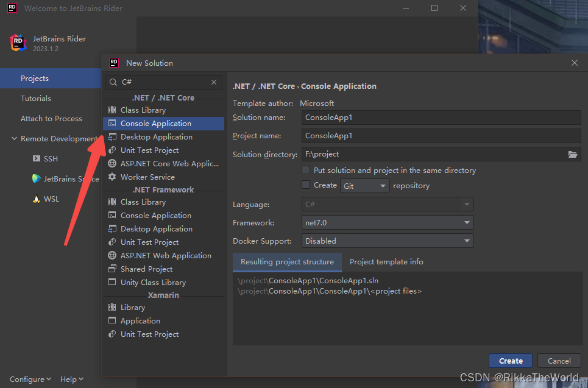Toggle the Create repository checkbox

coord(306,185)
